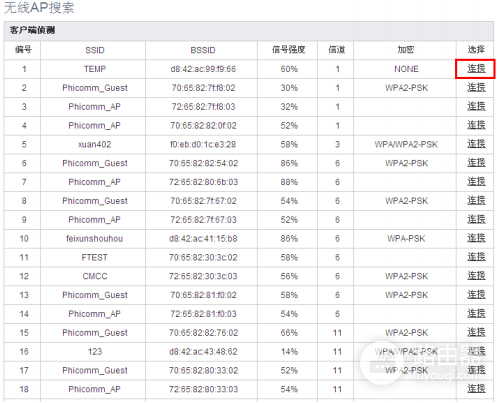Select BSSID 72:65:82:80:33:03
500x403 pixels.
[x=203, y=389]
